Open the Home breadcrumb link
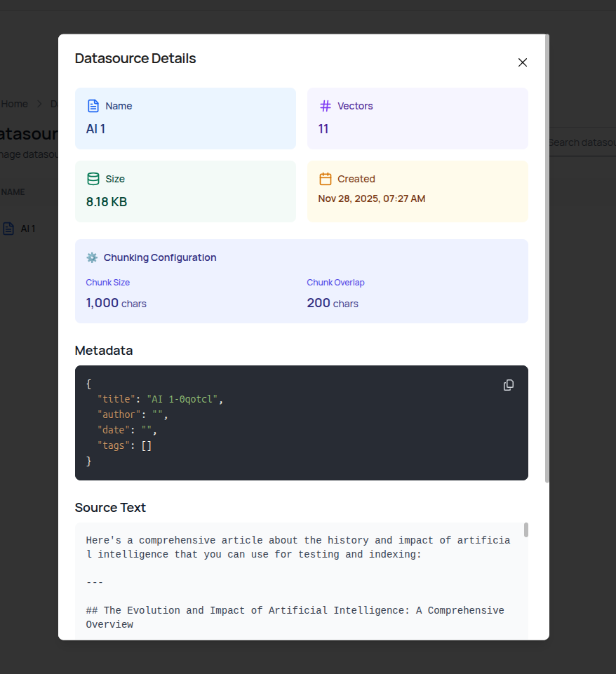Viewport: 616px width, 674px height. click(14, 103)
